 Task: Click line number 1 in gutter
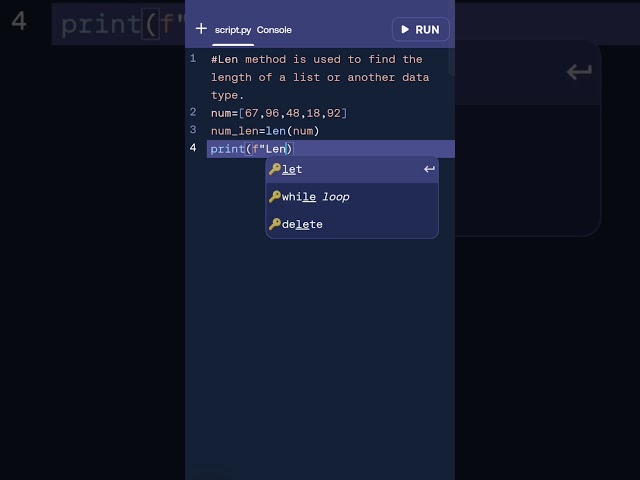[x=193, y=59]
